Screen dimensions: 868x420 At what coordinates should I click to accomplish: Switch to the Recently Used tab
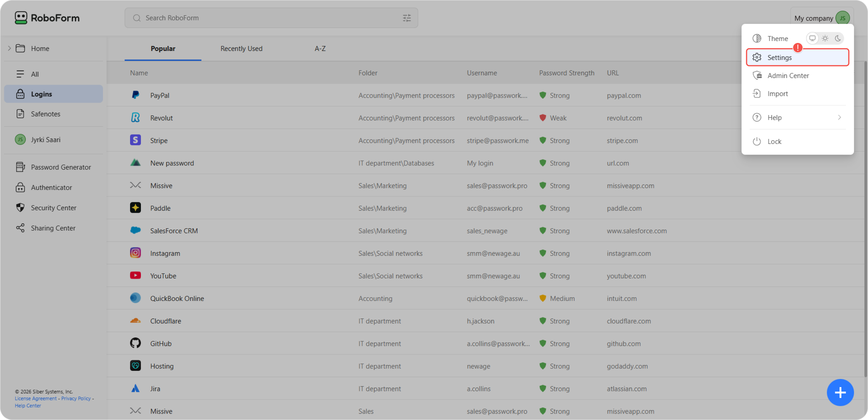click(x=241, y=49)
